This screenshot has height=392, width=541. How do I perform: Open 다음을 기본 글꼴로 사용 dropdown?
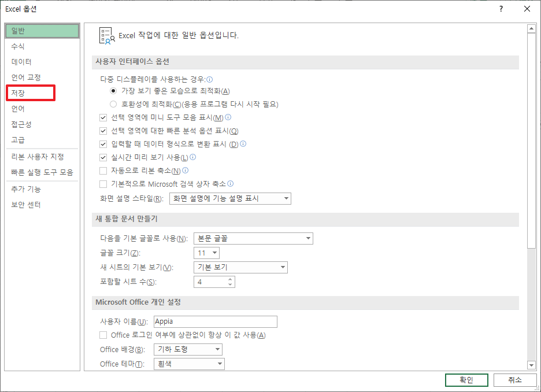pos(253,238)
